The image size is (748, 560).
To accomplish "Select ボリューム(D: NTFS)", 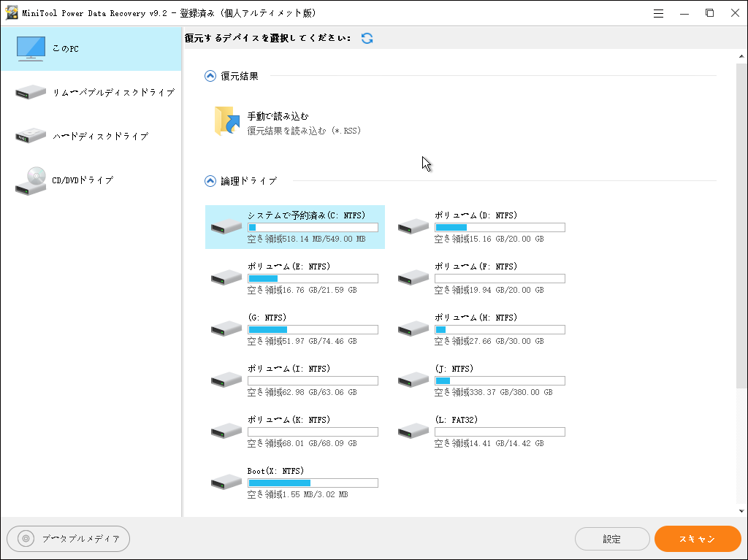I will [x=482, y=227].
